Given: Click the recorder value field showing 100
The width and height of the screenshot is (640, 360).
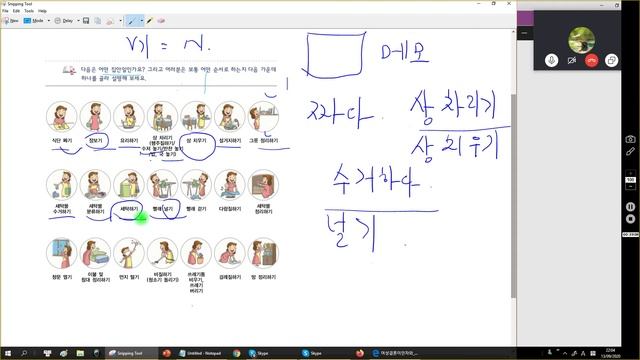Looking at the screenshot, I should tap(631, 180).
